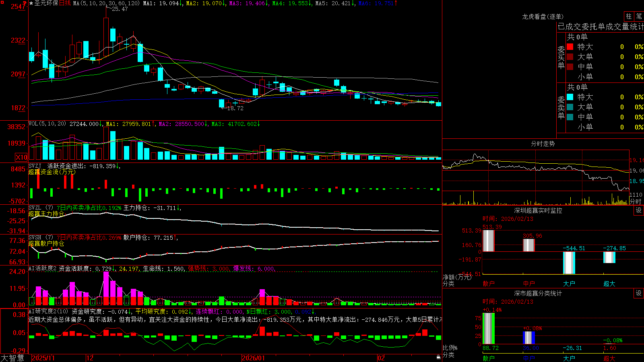Image resolution: width=644 pixels, height=362 pixels.
Task: Click the 散户持仓: 77.215 value
Action: (x=151, y=238)
